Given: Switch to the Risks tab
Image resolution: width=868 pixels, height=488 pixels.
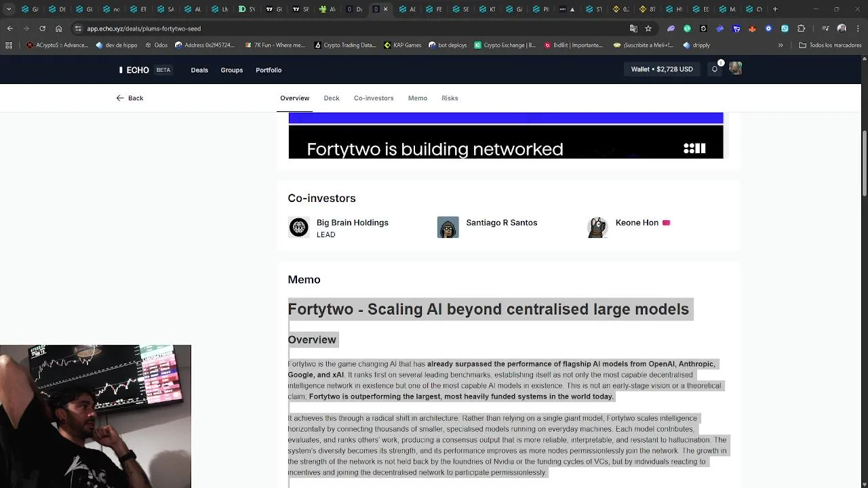Looking at the screenshot, I should point(450,98).
